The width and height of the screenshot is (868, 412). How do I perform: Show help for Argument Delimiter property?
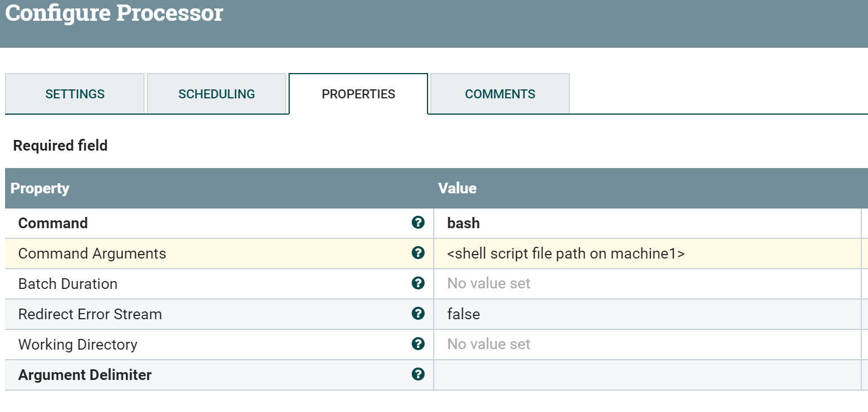[418, 374]
